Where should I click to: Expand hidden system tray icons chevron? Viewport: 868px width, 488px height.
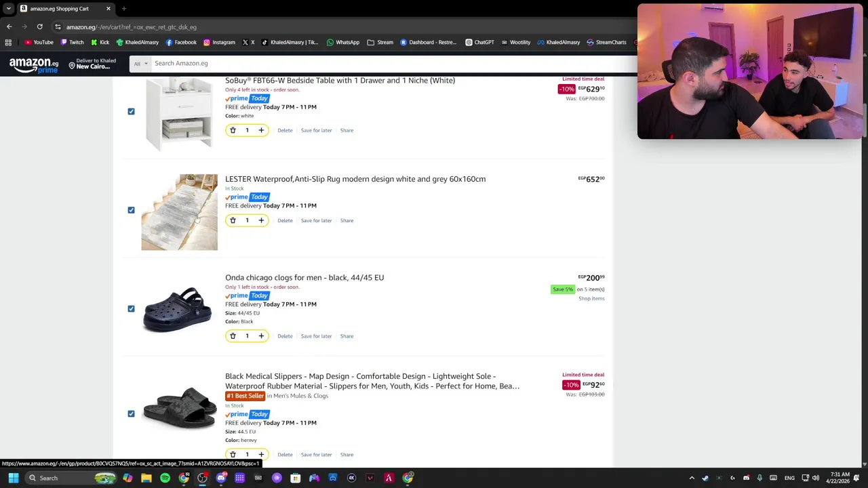click(692, 478)
